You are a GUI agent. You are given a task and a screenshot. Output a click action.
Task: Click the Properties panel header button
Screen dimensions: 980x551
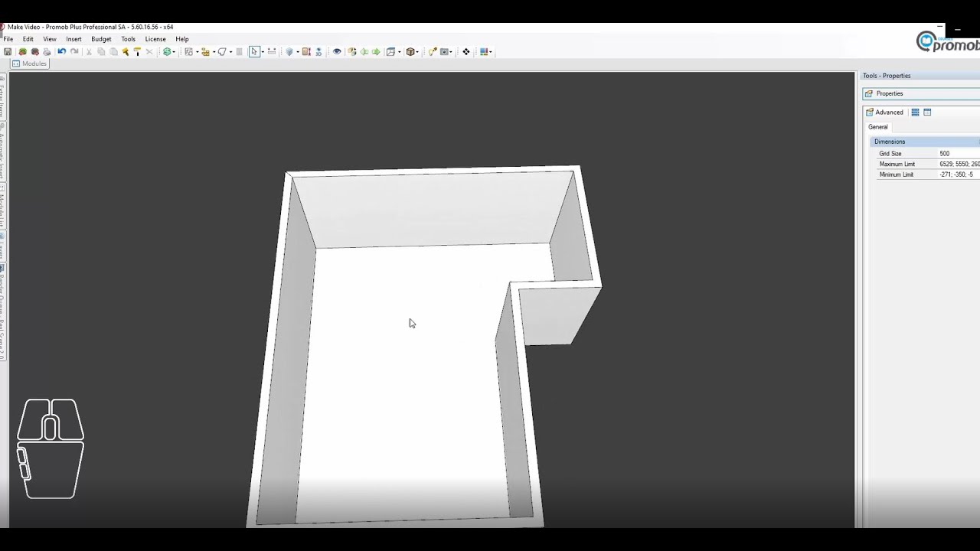[921, 93]
